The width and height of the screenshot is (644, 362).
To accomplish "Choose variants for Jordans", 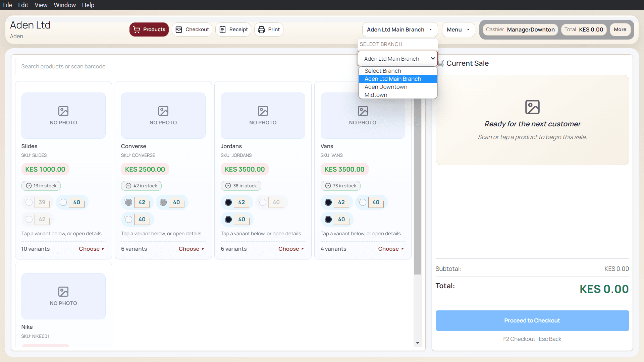I will point(291,249).
